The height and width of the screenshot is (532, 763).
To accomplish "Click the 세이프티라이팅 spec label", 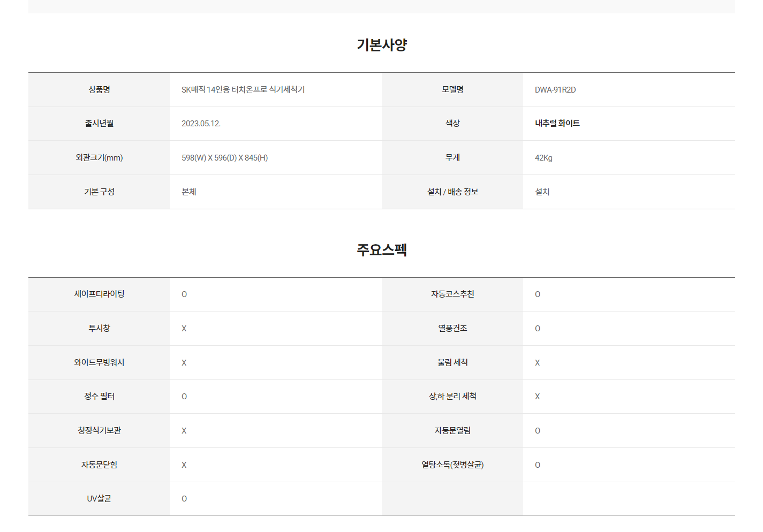I will [x=99, y=294].
